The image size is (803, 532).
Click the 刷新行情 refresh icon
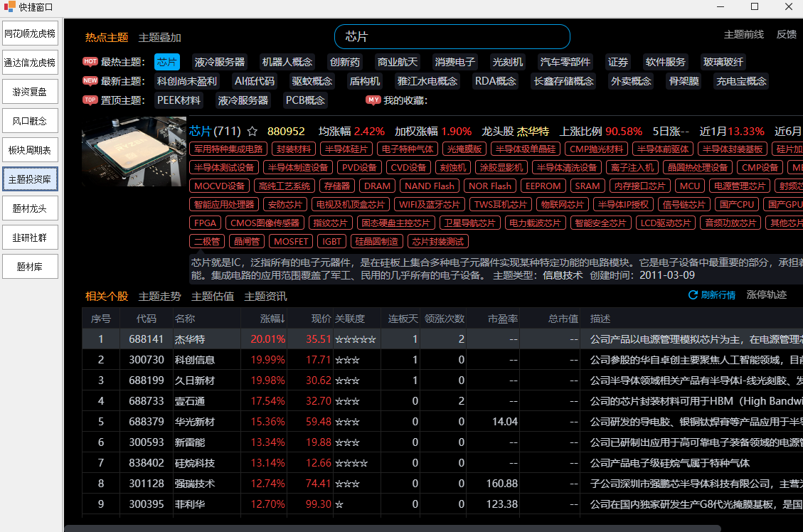coord(693,295)
